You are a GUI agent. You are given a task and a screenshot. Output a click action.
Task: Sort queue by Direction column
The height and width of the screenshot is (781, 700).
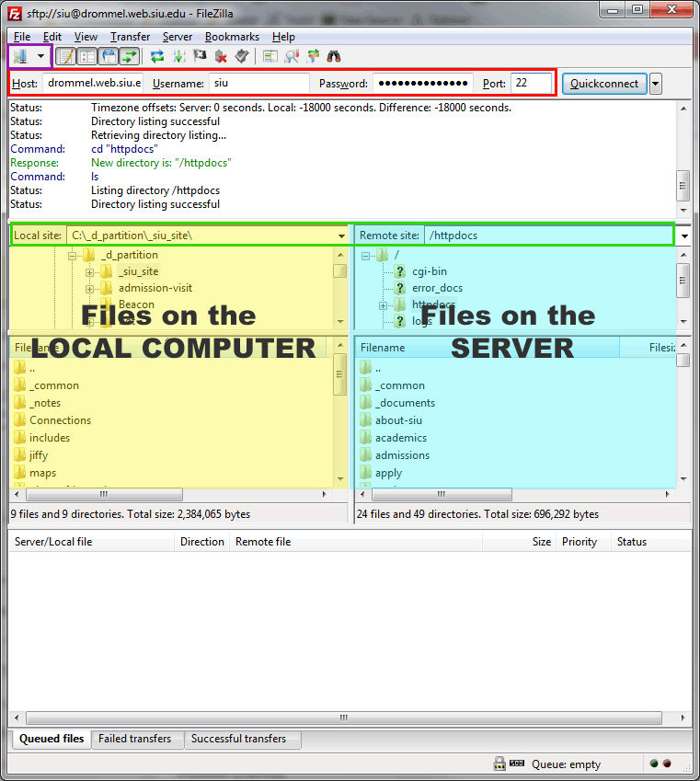pos(201,542)
